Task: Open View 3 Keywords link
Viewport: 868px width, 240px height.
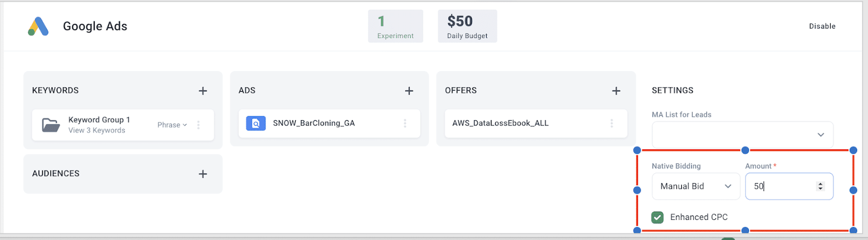Action: [97, 130]
